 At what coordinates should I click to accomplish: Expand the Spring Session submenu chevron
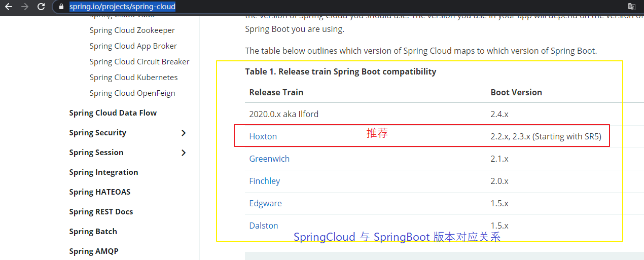click(184, 153)
